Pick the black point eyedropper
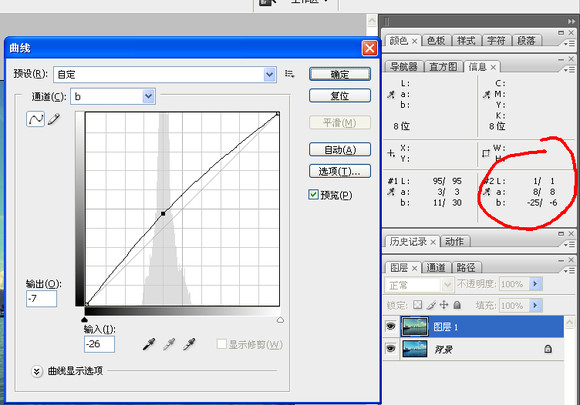The width and height of the screenshot is (580, 405). pyautogui.click(x=149, y=344)
